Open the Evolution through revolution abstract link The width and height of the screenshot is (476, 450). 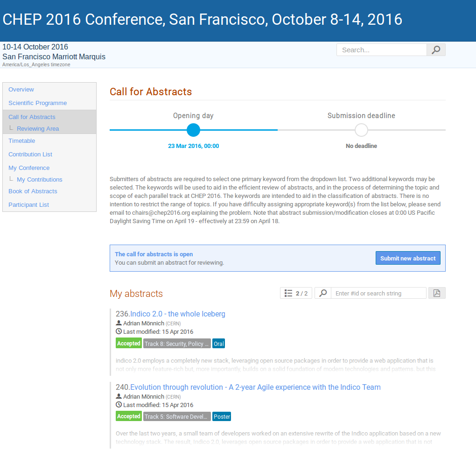tap(255, 387)
